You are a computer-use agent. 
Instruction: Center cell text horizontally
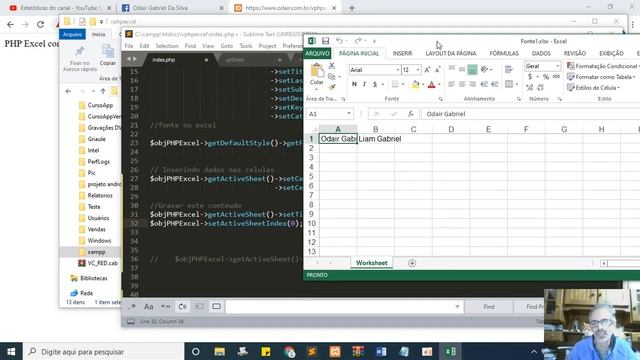pyautogui.click(x=462, y=84)
